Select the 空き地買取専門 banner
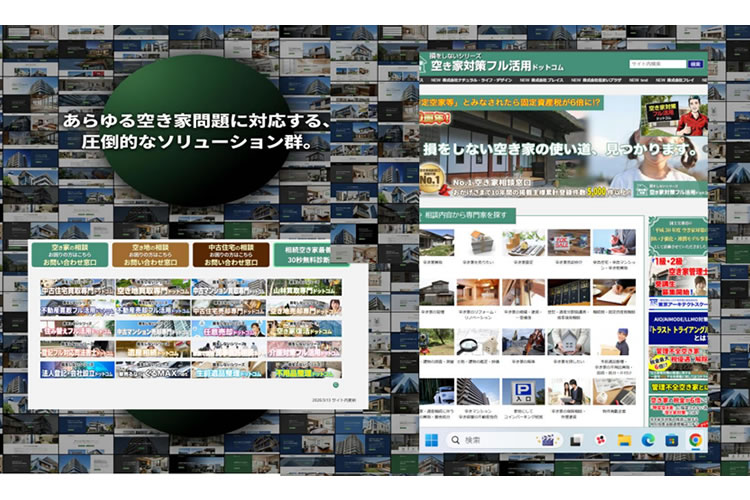Image resolution: width=750 pixels, height=500 pixels. (152, 288)
